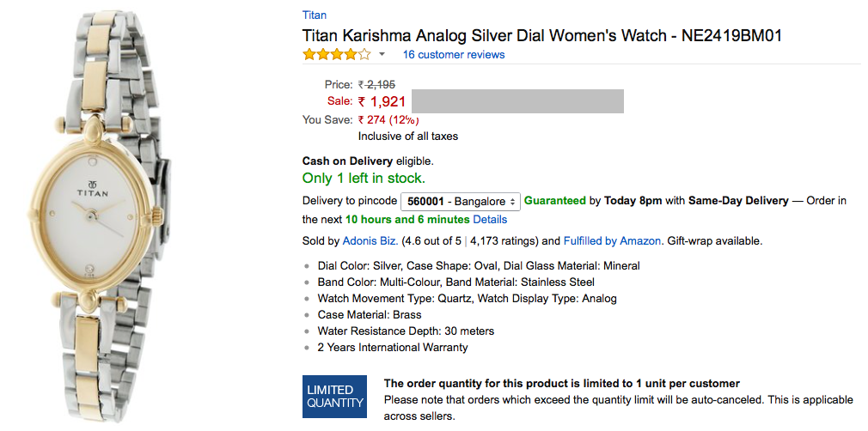Viewport: 868px width, 431px height.
Task: Click the Only 1 left in stock message
Action: [364, 179]
